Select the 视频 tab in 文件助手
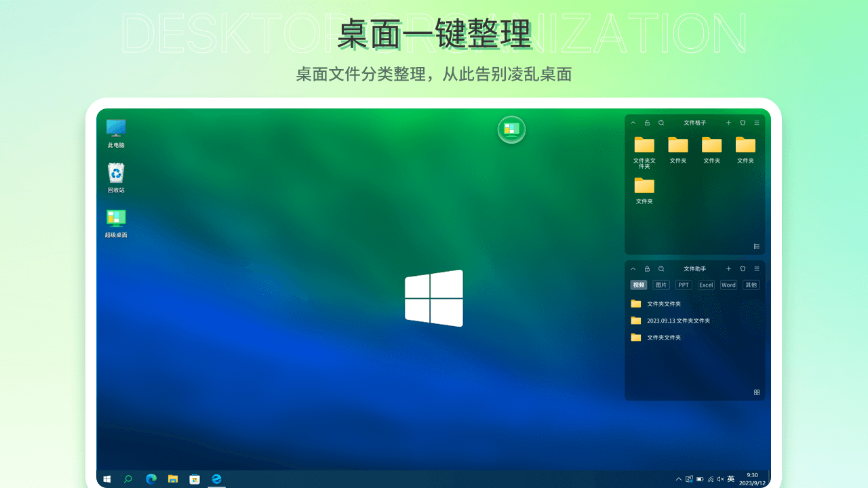This screenshot has height=488, width=868. 639,285
